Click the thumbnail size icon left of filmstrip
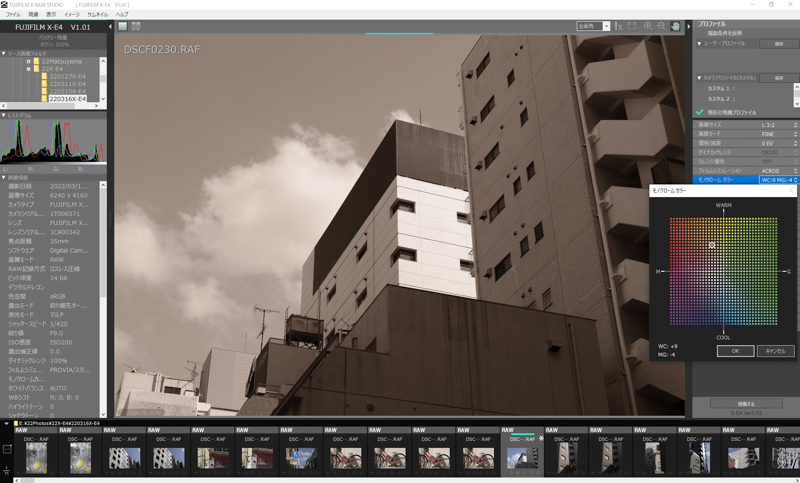Screen dimensions: 800x483 (7, 449)
